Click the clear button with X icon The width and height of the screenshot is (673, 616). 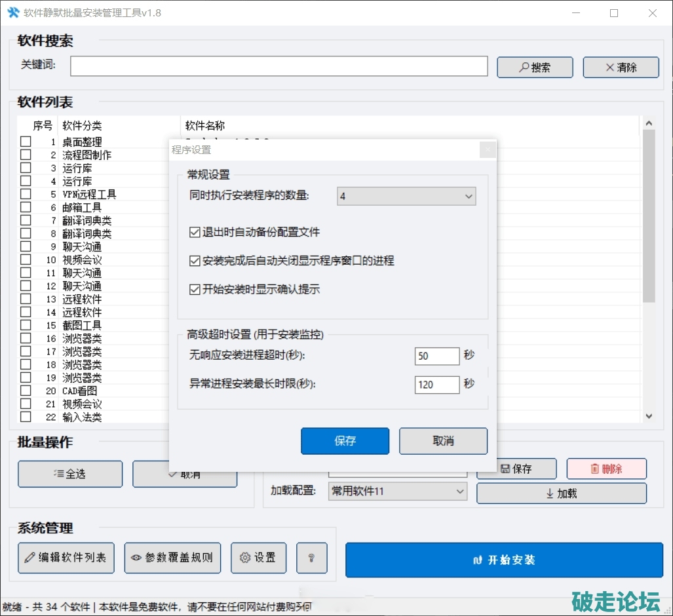(621, 67)
